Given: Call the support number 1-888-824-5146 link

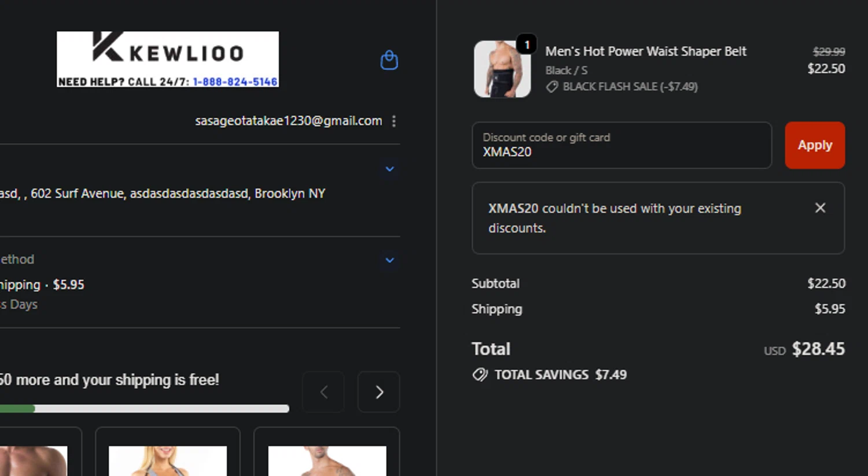Looking at the screenshot, I should [235, 82].
